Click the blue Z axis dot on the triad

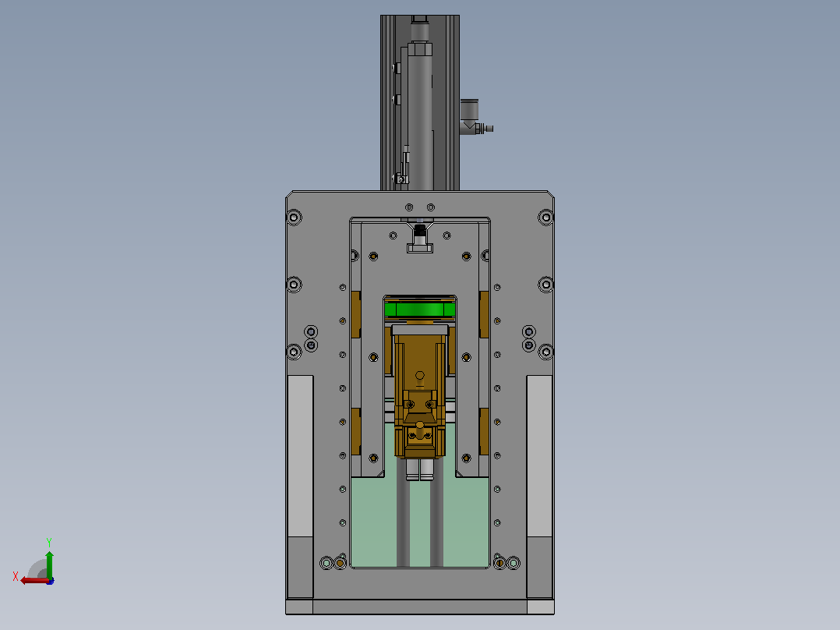coord(51,581)
